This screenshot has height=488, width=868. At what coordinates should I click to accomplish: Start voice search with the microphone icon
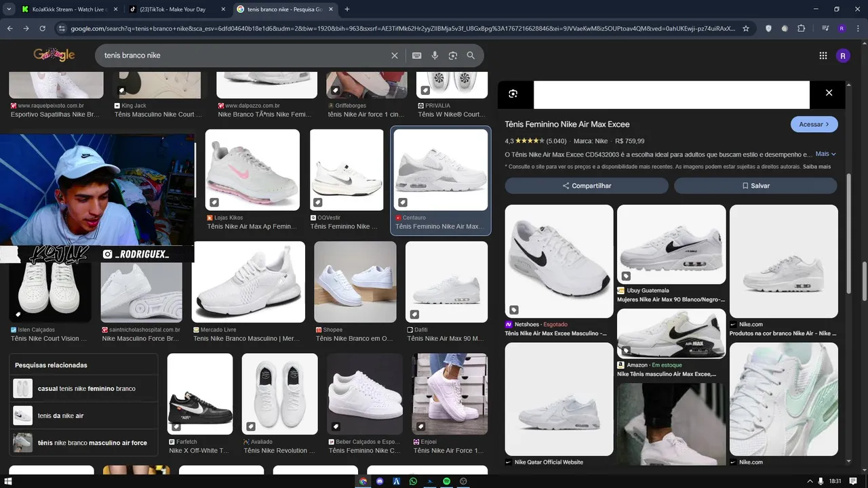click(x=435, y=56)
